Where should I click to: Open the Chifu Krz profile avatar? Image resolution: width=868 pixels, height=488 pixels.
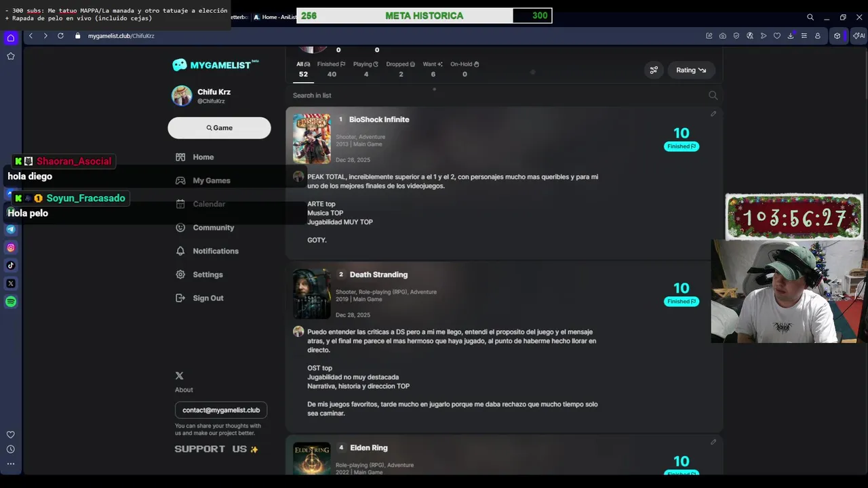[x=181, y=96]
